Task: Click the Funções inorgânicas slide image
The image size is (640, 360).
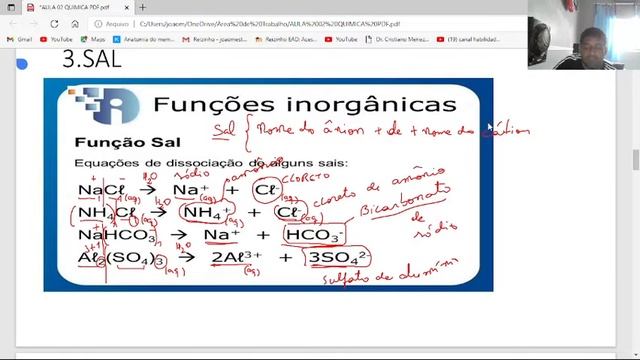Action: (x=268, y=184)
